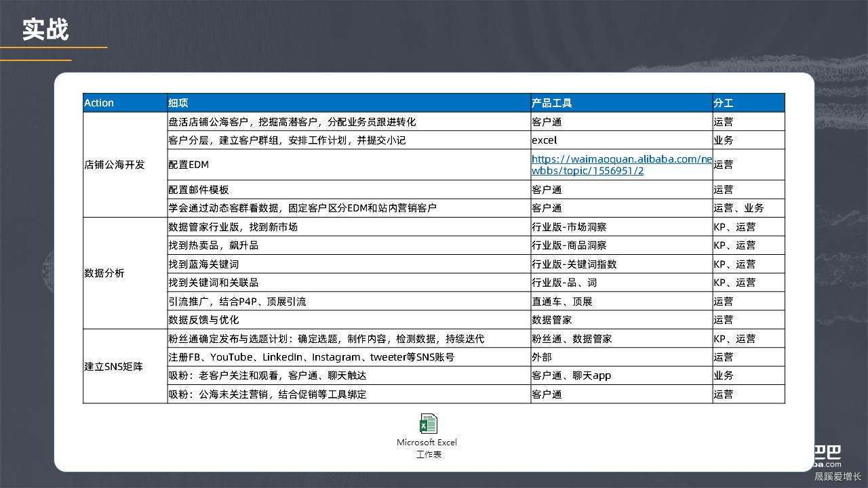Click the 粉丝通、数据管家 cell
The image size is (868, 488).
(x=621, y=339)
